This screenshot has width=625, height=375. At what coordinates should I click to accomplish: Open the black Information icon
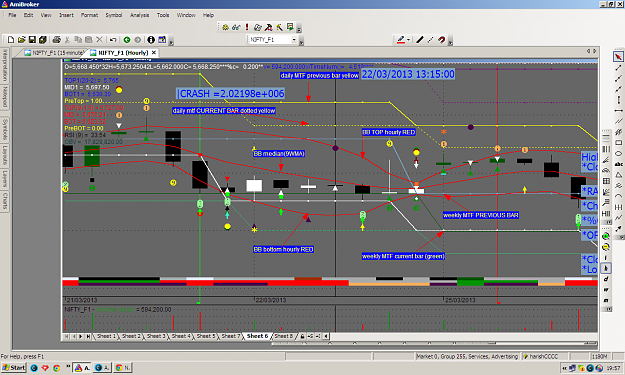click(x=151, y=39)
